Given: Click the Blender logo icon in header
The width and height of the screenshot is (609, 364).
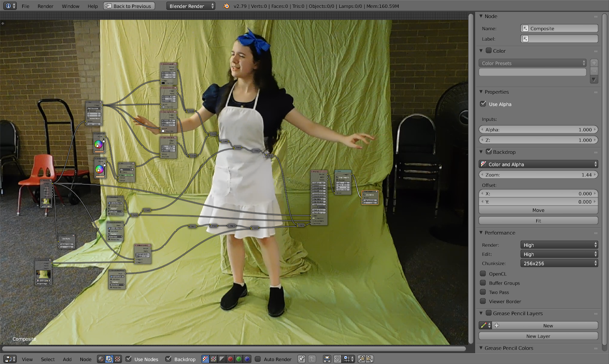Looking at the screenshot, I should coord(226,6).
